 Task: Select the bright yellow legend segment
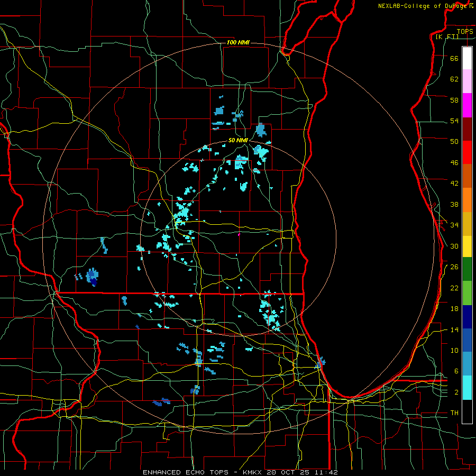pyautogui.click(x=467, y=246)
